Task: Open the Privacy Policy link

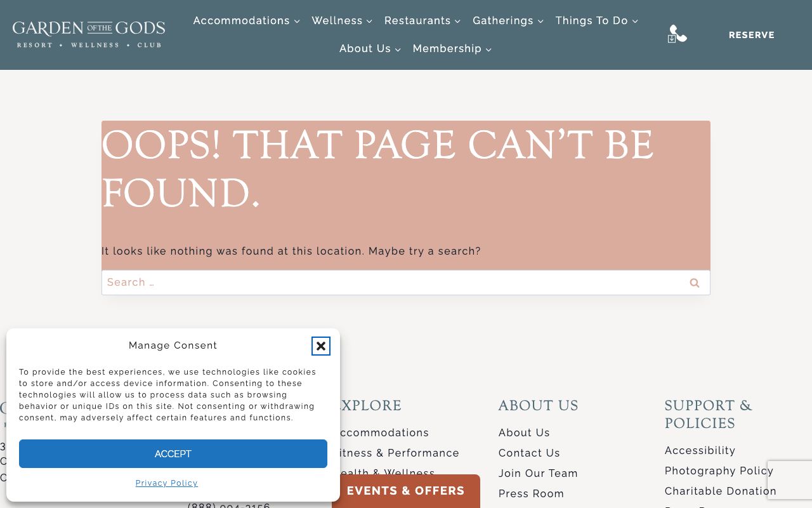Action: (x=166, y=483)
